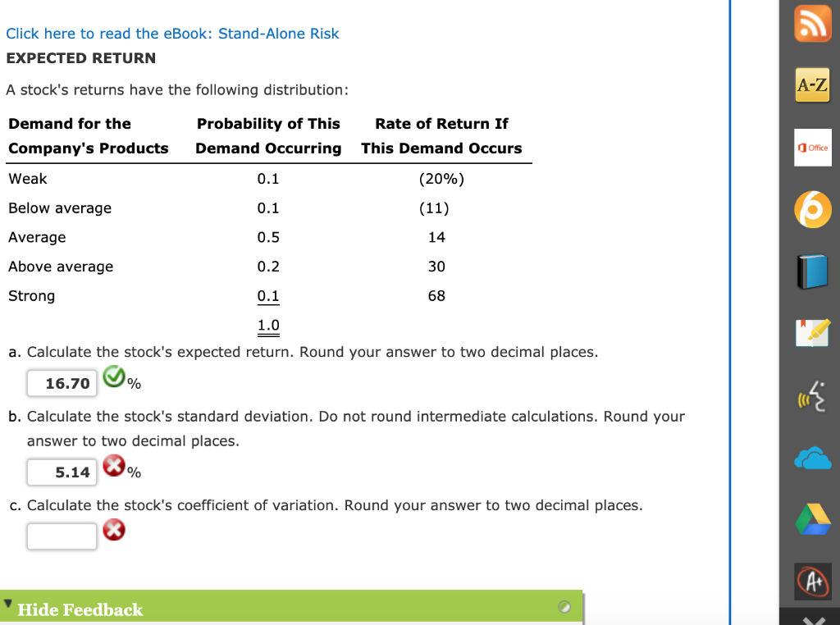Click the A-Z index icon
Viewport: 840px width, 625px height.
click(x=813, y=84)
